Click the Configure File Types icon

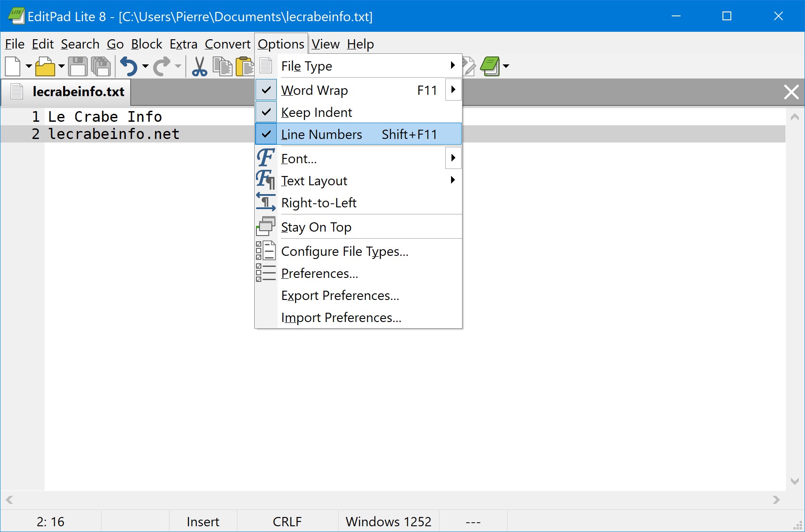coord(266,251)
